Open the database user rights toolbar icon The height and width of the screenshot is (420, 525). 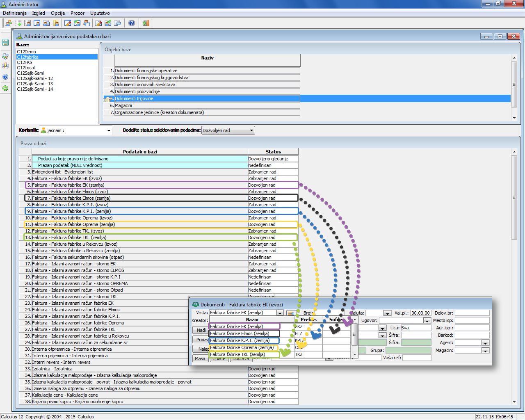[x=27, y=23]
